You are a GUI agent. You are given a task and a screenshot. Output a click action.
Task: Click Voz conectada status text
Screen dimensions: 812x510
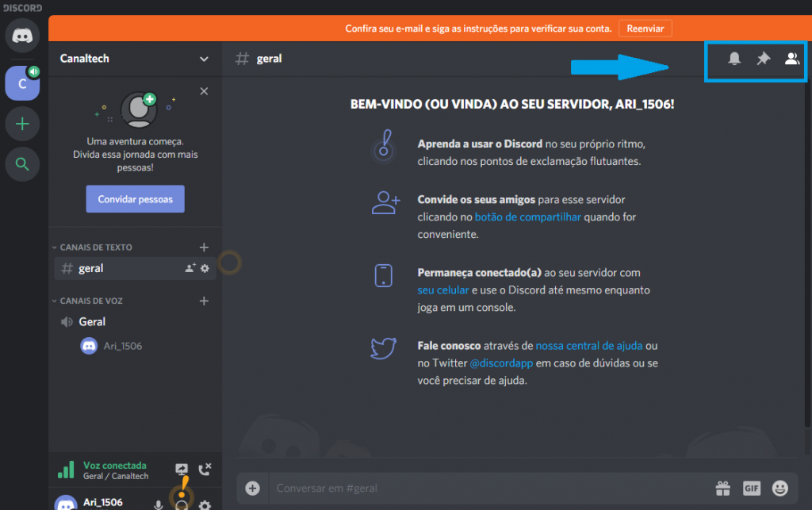tap(114, 465)
